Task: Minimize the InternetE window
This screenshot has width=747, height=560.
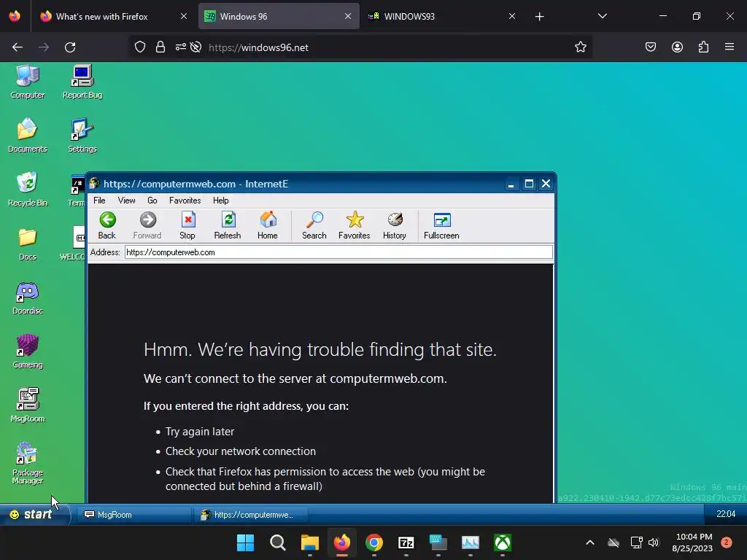Action: point(511,184)
